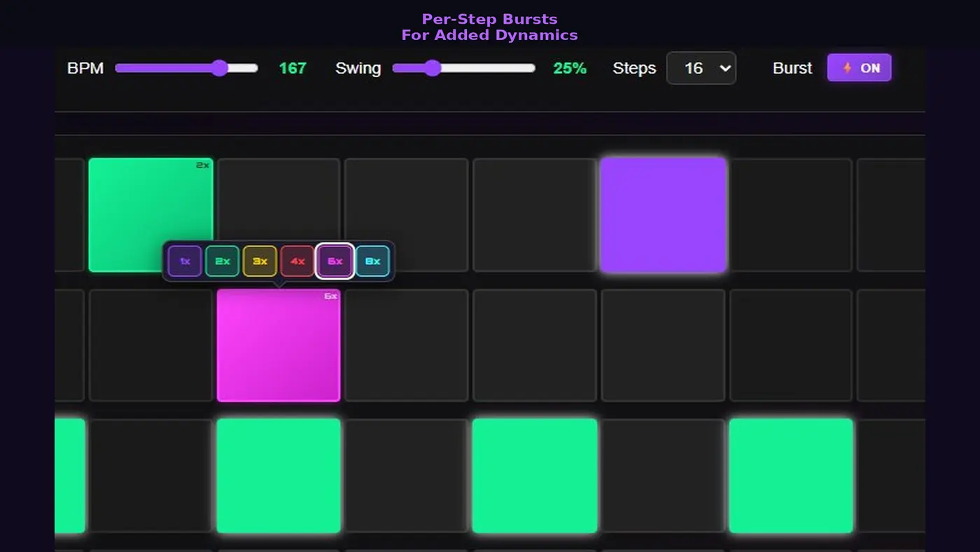The width and height of the screenshot is (980, 552).
Task: Toggle the green pad directly below magenta pad
Action: pyautogui.click(x=279, y=476)
